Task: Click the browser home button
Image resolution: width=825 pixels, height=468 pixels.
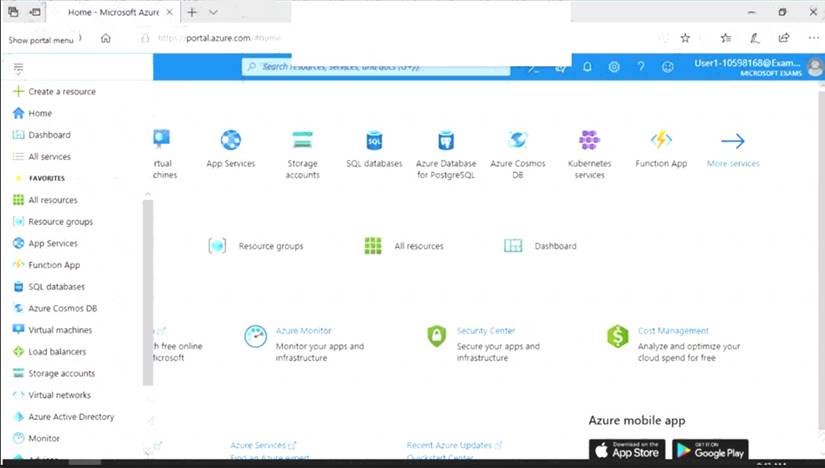Action: click(106, 38)
